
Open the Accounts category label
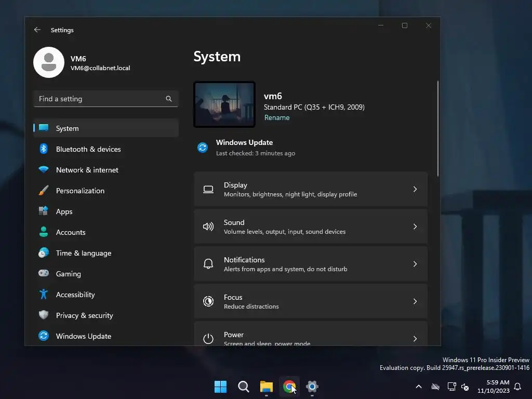click(x=71, y=232)
